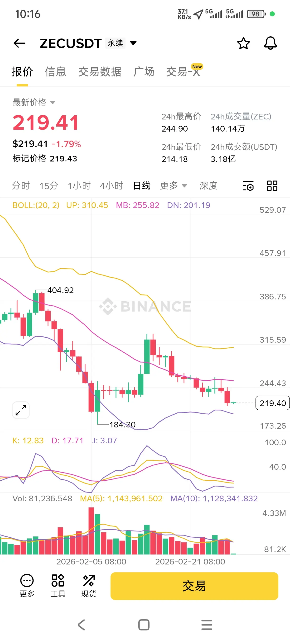Tap the 永续 perpetual label

pyautogui.click(x=115, y=43)
